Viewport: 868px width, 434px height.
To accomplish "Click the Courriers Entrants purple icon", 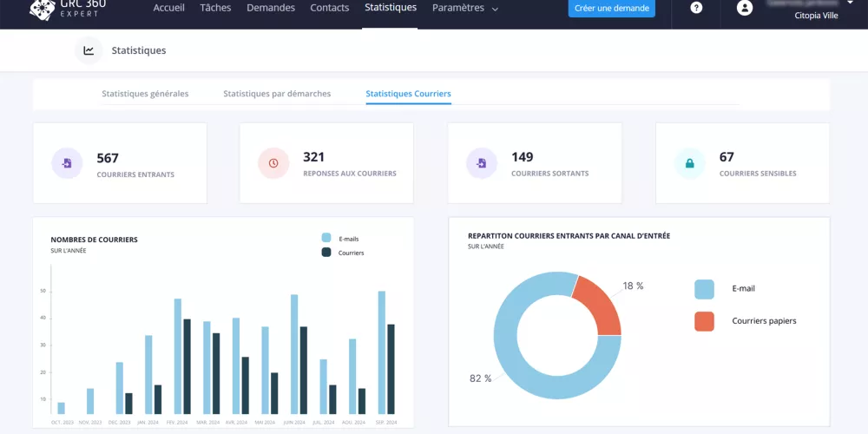I will point(67,163).
